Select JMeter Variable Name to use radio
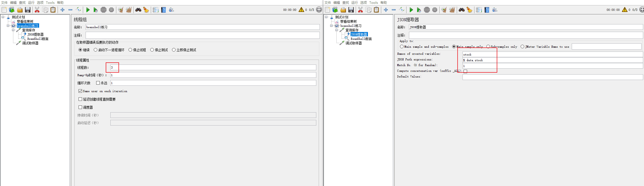 pos(522,47)
